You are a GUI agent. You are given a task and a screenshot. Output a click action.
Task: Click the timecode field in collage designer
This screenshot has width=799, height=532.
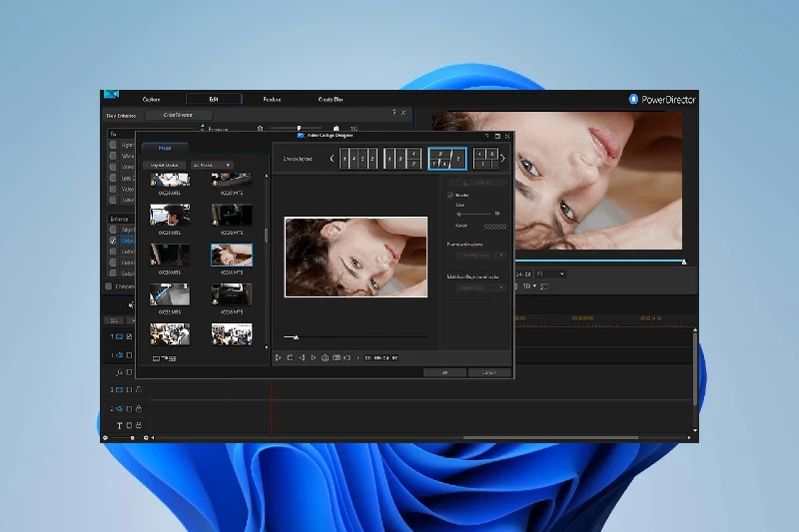pyautogui.click(x=382, y=358)
